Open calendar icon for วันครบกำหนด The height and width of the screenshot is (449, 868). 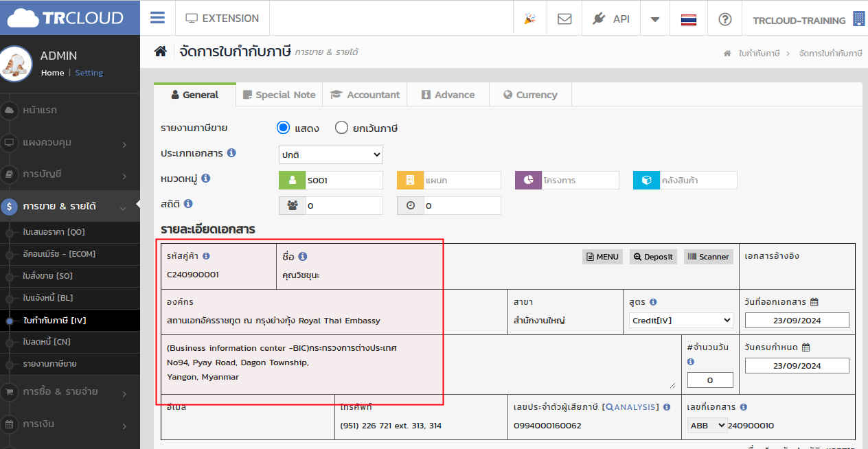pos(806,347)
